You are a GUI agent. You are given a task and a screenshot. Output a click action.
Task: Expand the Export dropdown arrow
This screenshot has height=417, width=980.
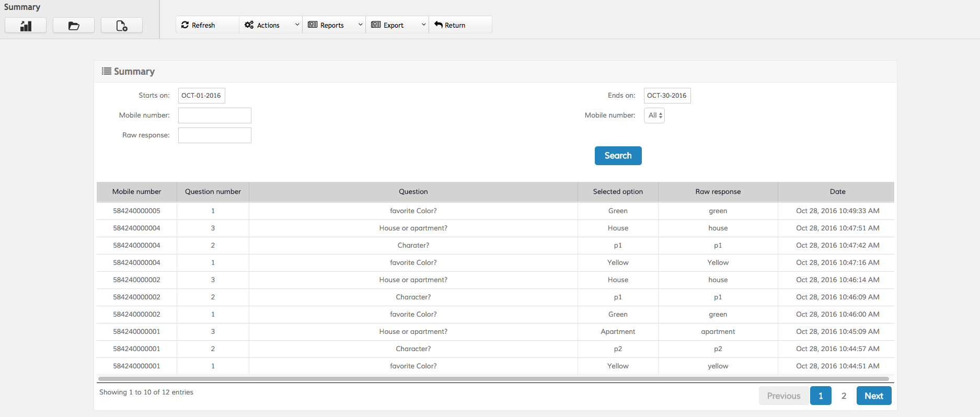tap(423, 25)
